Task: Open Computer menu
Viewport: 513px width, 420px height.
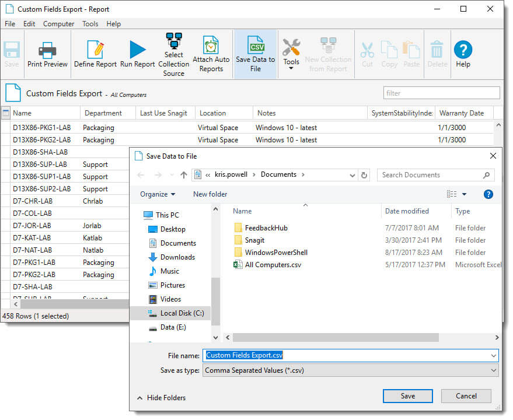Action: tap(58, 24)
